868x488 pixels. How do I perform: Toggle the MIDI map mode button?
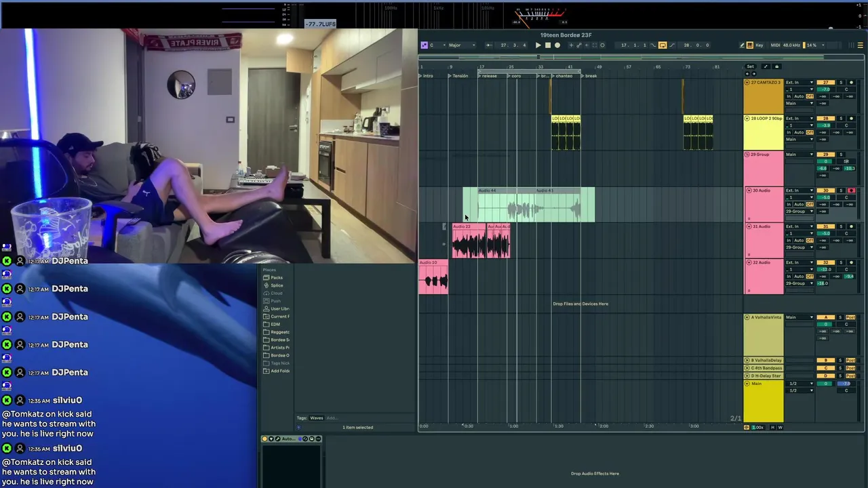pyautogui.click(x=776, y=45)
